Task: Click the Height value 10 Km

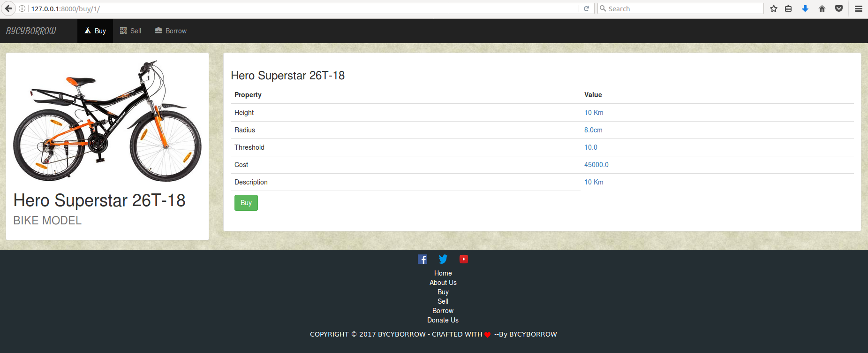Action: pos(594,113)
